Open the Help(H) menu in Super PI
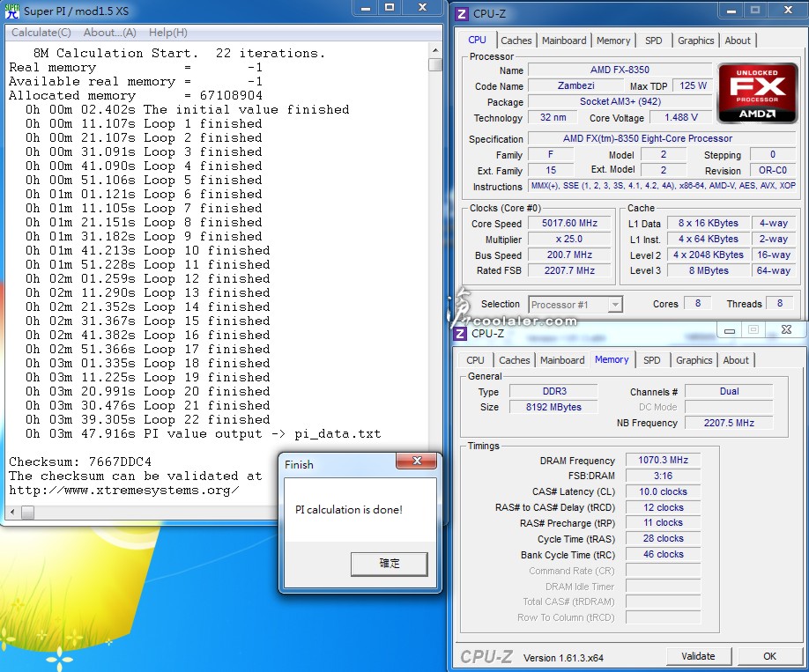This screenshot has width=809, height=672. [168, 33]
